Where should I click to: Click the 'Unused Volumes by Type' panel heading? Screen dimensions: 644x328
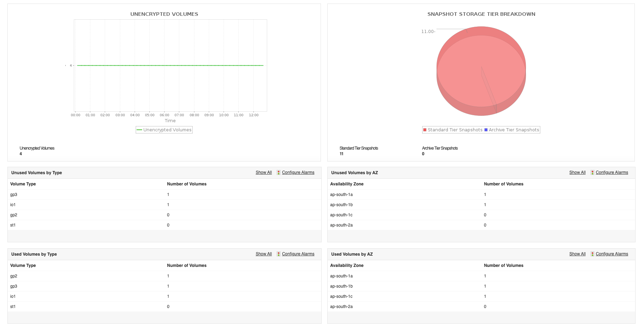[37, 173]
